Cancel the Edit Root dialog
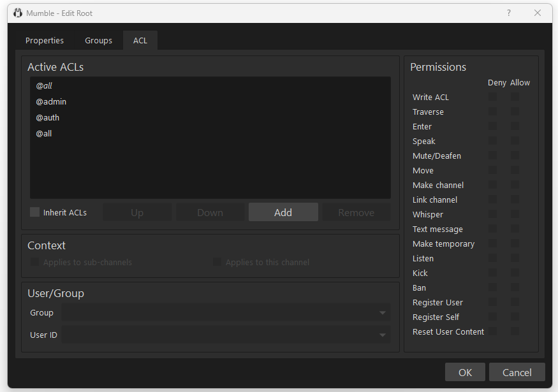This screenshot has height=392, width=558. tap(517, 372)
